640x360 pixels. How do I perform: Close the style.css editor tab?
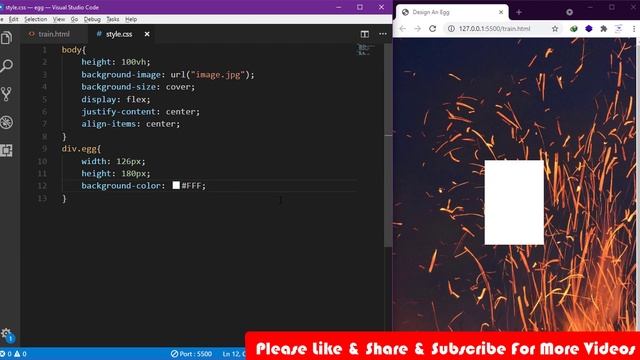(147, 34)
